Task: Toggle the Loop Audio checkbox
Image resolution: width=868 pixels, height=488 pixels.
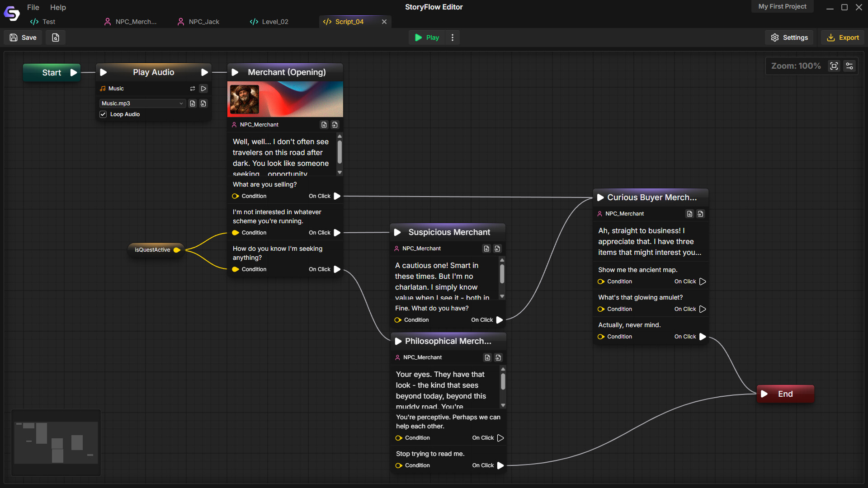Action: (103, 114)
